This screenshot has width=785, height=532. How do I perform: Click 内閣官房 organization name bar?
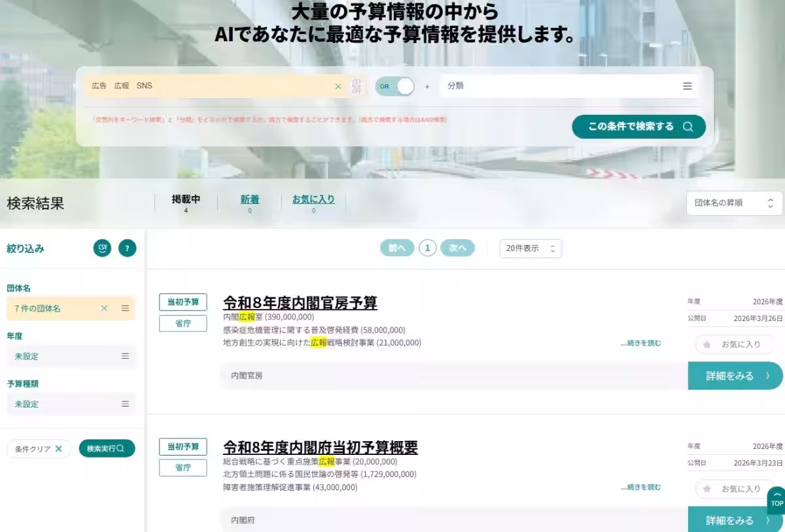(x=455, y=376)
